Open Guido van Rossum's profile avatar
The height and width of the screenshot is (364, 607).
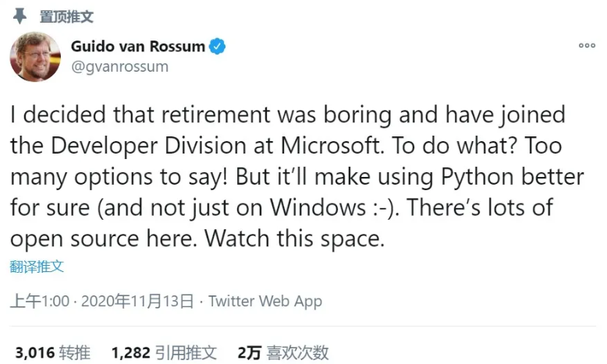coord(34,57)
